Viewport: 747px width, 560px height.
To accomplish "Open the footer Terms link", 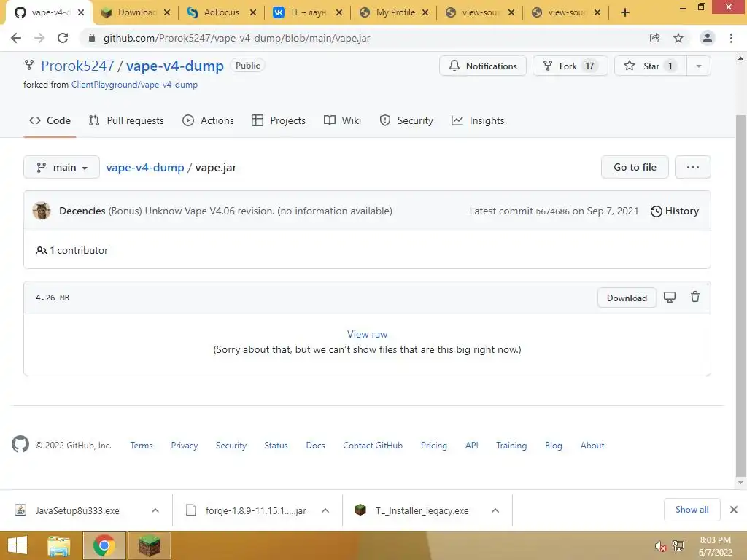I will point(142,446).
